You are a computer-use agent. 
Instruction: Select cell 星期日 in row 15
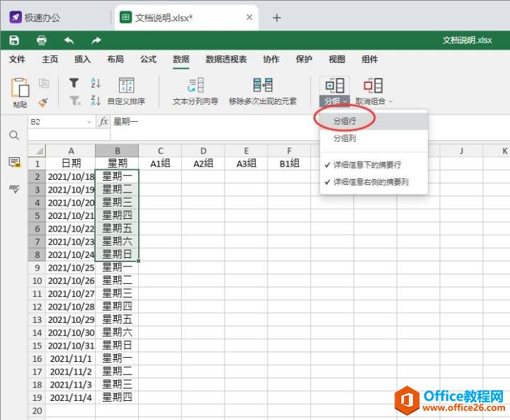click(117, 346)
